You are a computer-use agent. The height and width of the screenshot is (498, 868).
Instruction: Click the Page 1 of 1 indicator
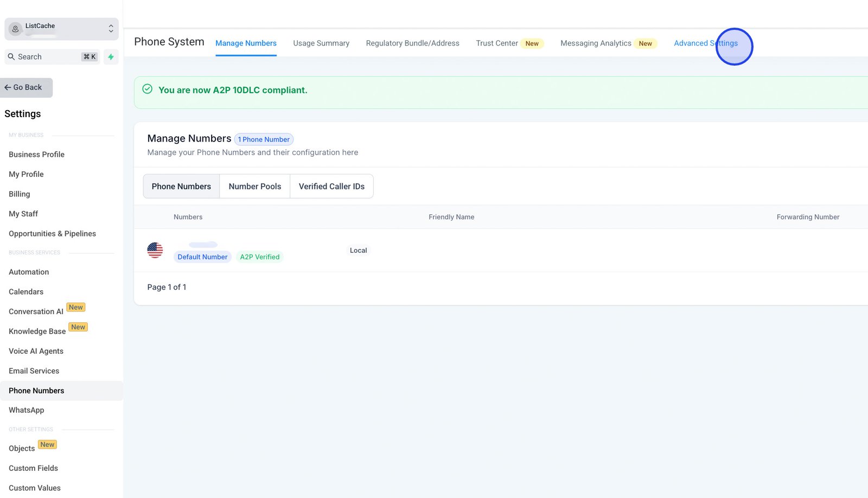[x=167, y=287]
